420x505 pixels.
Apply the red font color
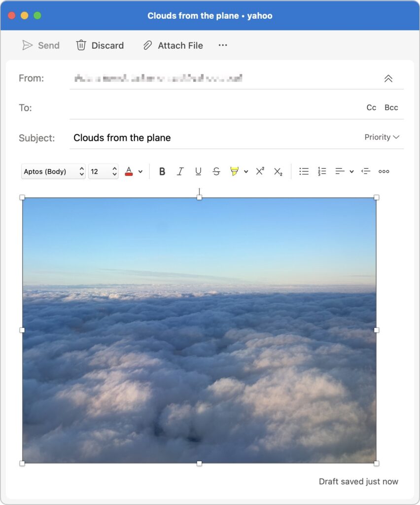tap(129, 172)
